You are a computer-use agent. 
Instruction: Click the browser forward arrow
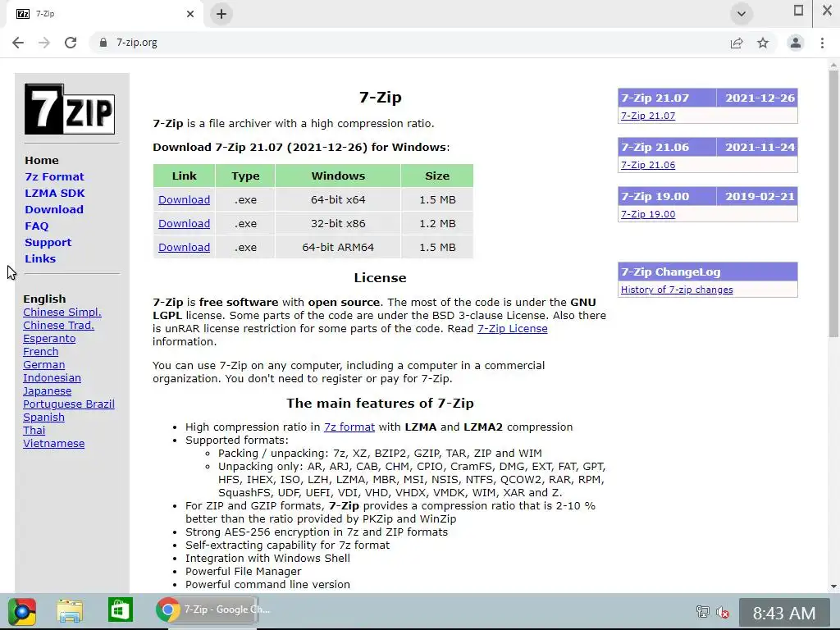coord(44,43)
